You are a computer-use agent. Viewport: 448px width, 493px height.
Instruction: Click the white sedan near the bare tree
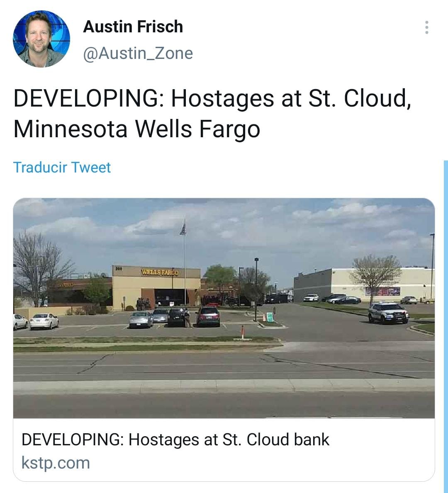44,321
